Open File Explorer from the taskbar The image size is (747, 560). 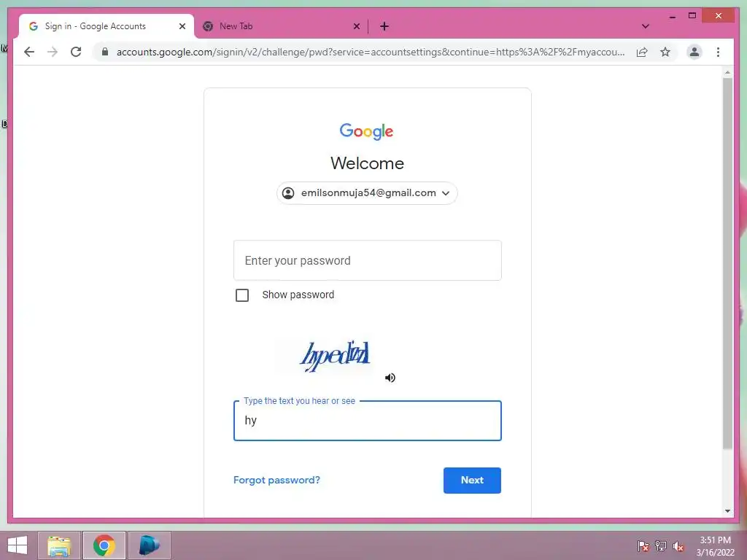pos(59,545)
